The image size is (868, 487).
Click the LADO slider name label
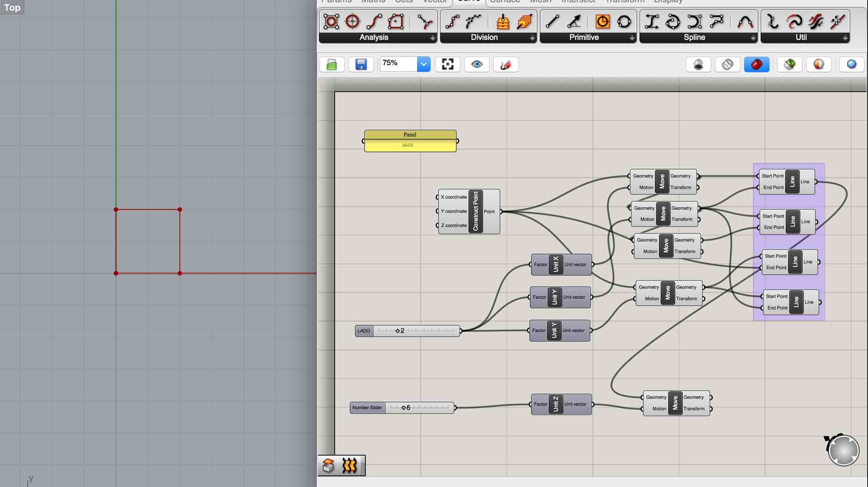point(364,331)
